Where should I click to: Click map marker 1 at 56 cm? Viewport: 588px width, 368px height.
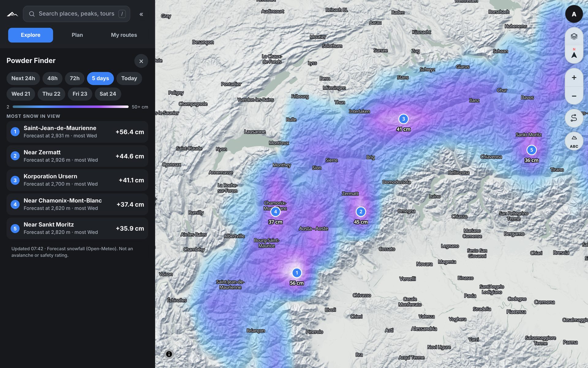pos(296,273)
